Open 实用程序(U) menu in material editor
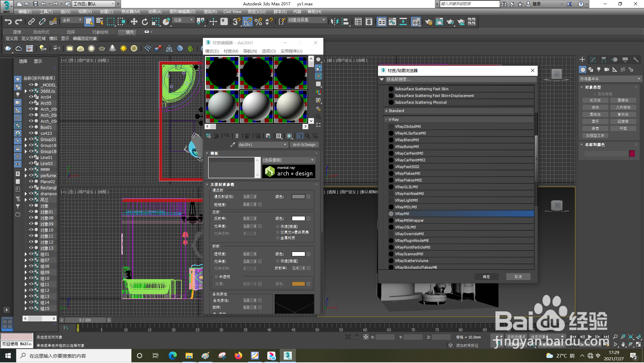This screenshot has height=363, width=644. pos(291,51)
